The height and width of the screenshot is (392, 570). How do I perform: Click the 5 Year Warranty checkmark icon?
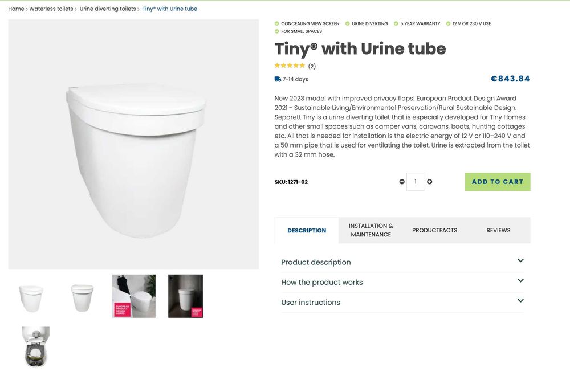pos(396,23)
